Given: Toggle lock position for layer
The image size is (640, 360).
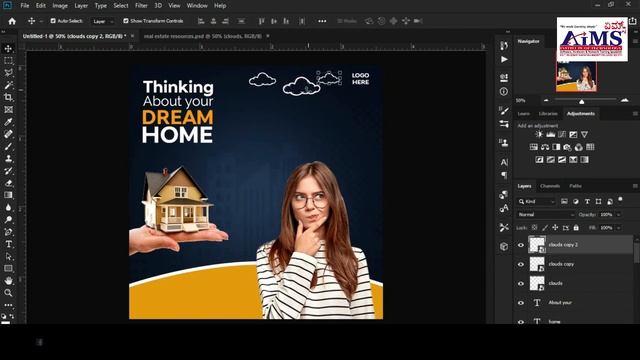Looking at the screenshot, I should pyautogui.click(x=555, y=228).
